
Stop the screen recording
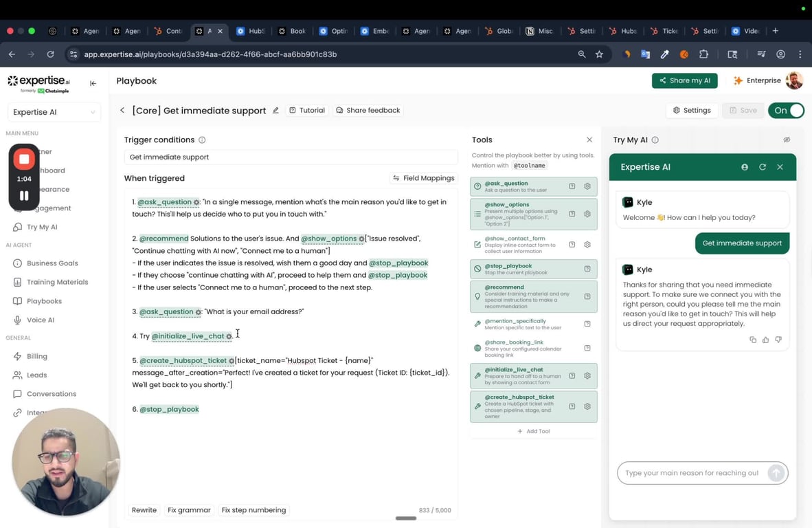(24, 159)
